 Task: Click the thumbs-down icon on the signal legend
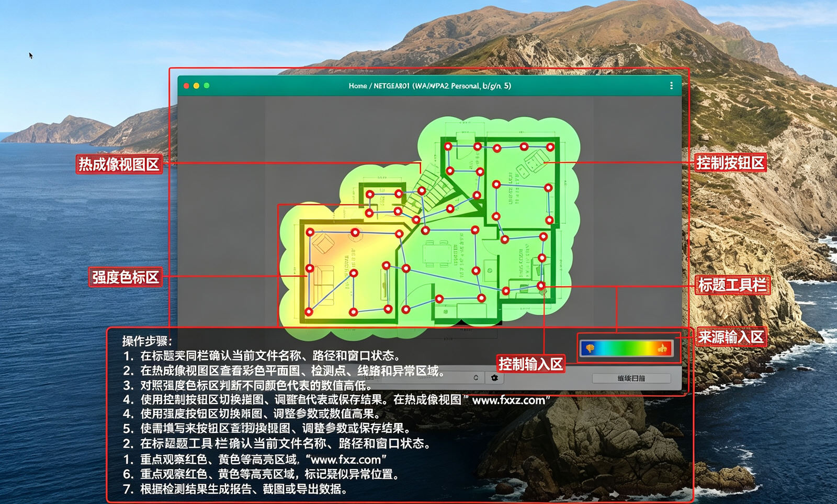tap(590, 348)
